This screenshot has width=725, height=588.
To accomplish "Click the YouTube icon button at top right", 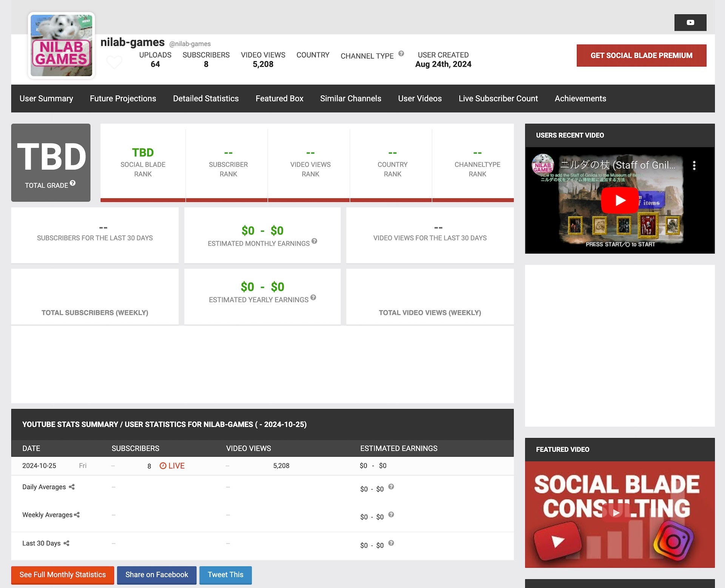I will pyautogui.click(x=690, y=23).
